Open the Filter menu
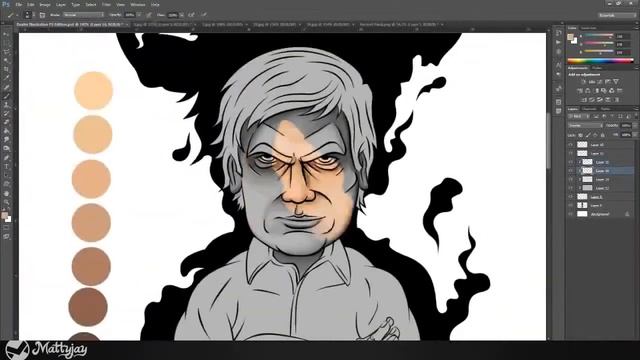This screenshot has height=360, width=640. pos(107,4)
